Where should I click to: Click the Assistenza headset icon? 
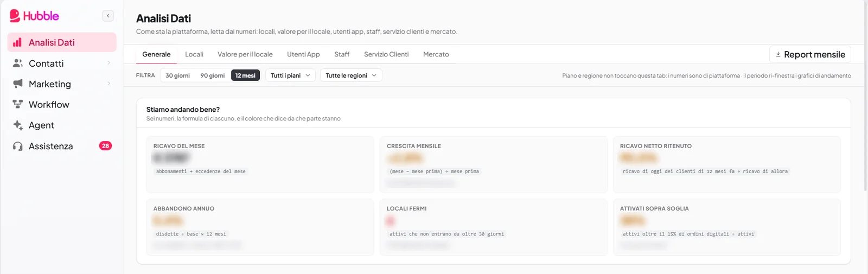17,146
